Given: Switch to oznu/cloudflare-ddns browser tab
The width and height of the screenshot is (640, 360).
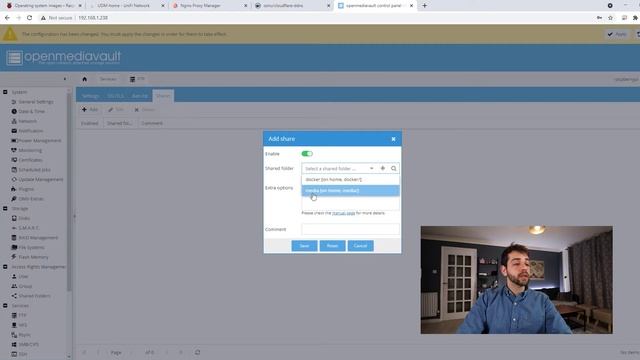Looking at the screenshot, I should click(293, 6).
